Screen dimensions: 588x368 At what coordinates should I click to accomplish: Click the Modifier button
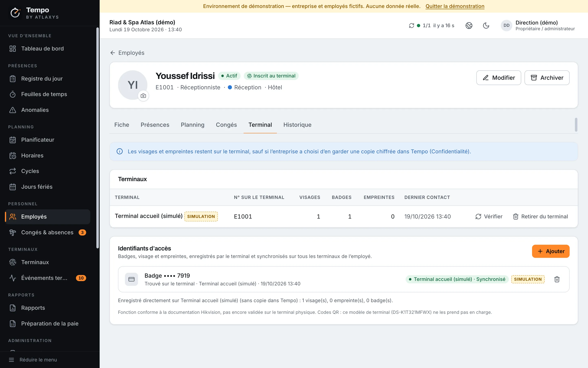click(x=499, y=78)
